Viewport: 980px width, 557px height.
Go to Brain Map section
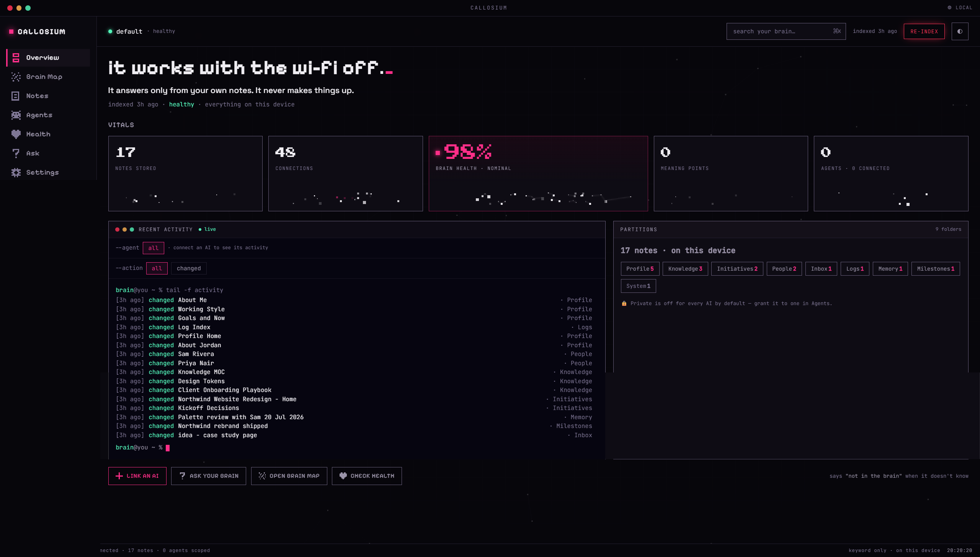[x=49, y=77]
